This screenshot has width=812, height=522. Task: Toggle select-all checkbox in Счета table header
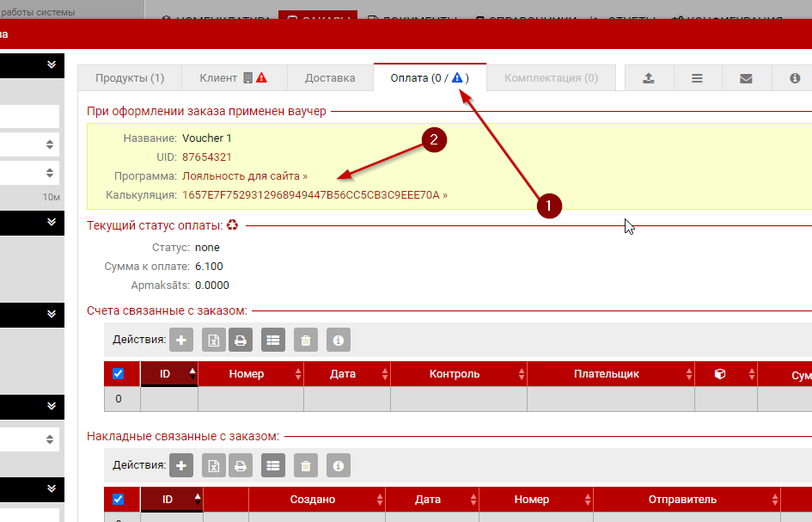[x=119, y=374]
